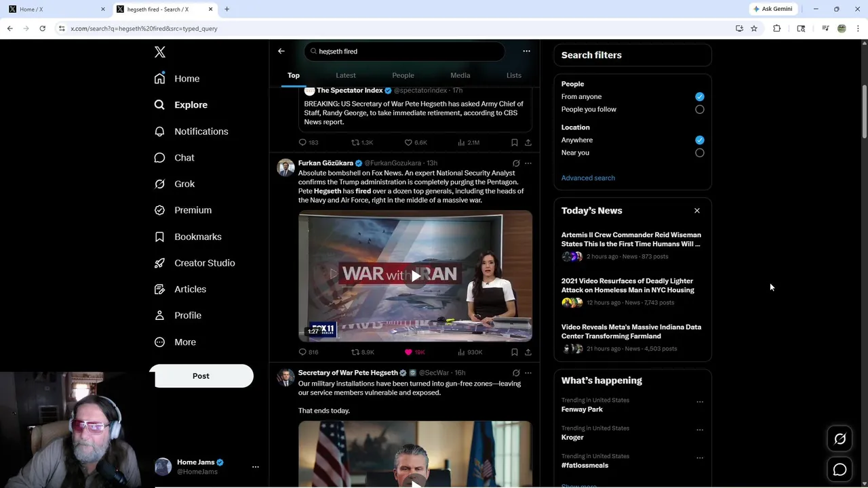Image resolution: width=868 pixels, height=488 pixels.
Task: Open search options three-dot menu
Action: tap(526, 51)
